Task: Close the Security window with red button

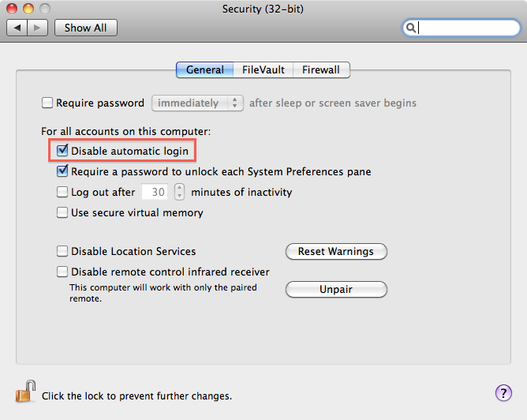Action: [x=12, y=9]
